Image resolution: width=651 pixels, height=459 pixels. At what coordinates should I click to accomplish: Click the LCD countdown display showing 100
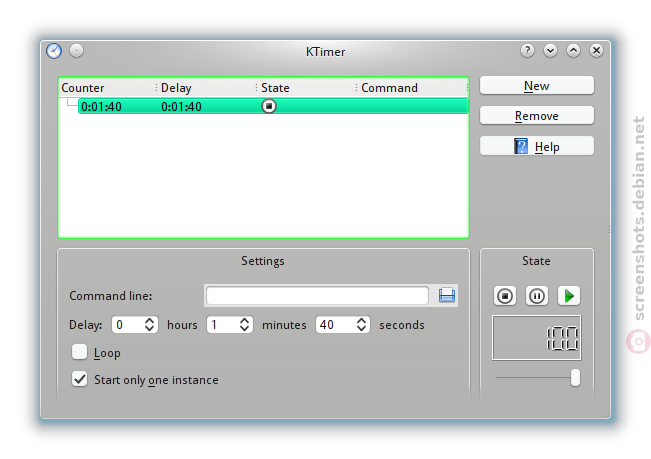click(537, 338)
